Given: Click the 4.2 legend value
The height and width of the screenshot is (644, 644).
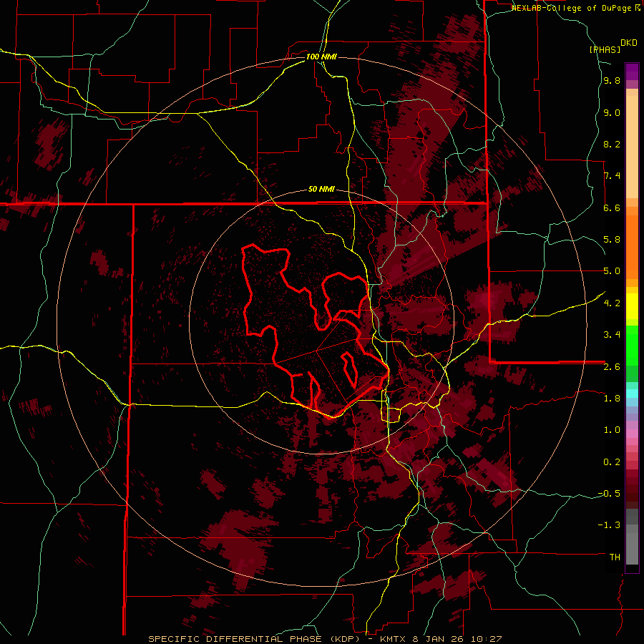Looking at the screenshot, I should [612, 303].
